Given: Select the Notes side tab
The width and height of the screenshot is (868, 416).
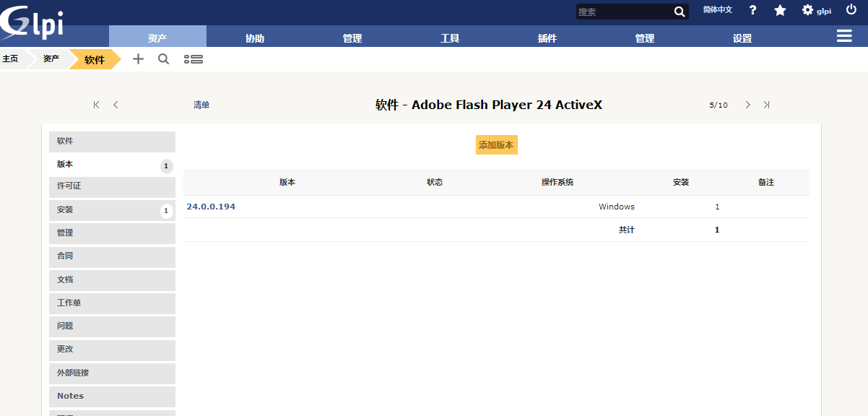Looking at the screenshot, I should pyautogui.click(x=112, y=396).
